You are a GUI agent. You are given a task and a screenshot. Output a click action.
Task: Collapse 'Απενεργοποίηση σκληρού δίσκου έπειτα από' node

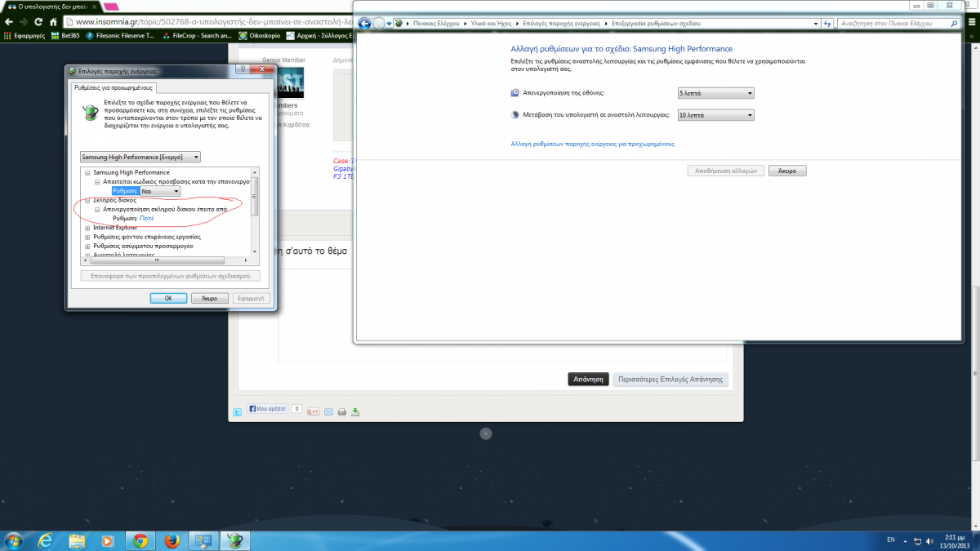[x=97, y=209]
